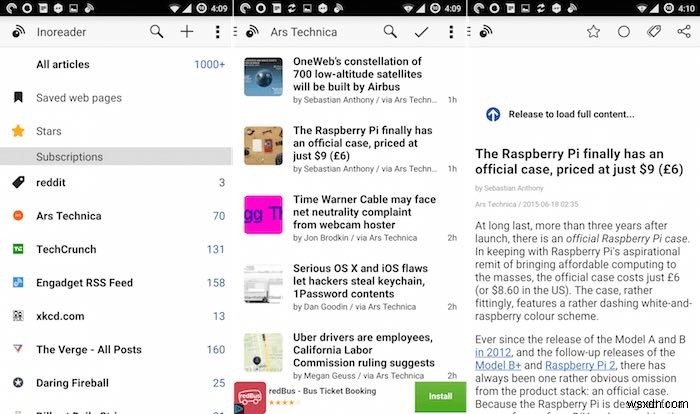The height and width of the screenshot is (414, 700).
Task: Tap the yellow star icon next to Stars
Action: (x=18, y=131)
